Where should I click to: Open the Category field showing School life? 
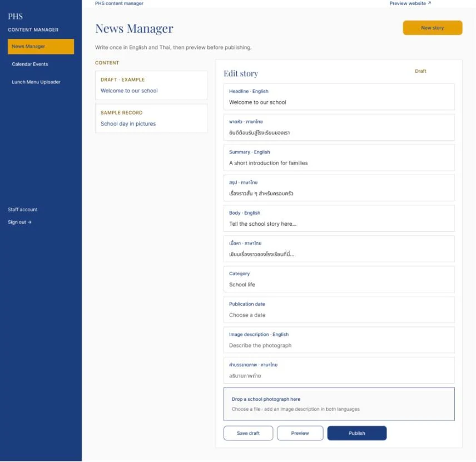pos(339,279)
